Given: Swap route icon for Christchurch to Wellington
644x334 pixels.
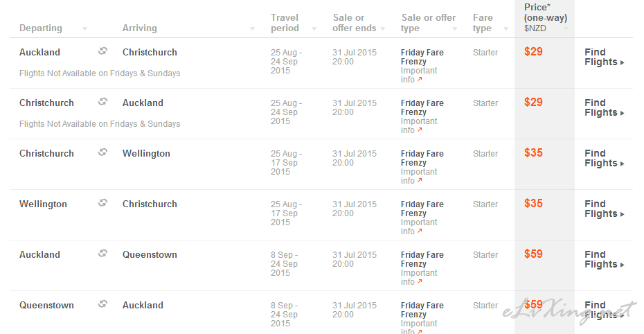Looking at the screenshot, I should coord(102,152).
